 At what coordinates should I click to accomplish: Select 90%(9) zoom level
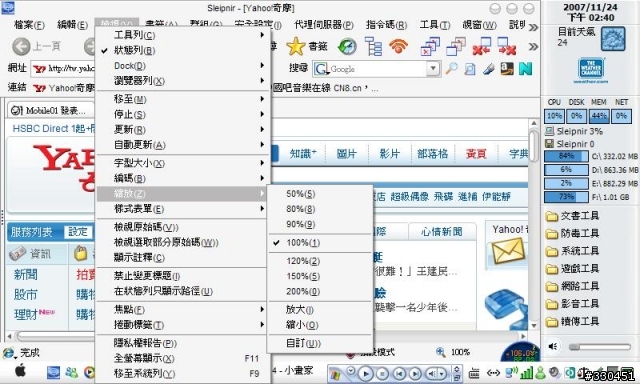(x=320, y=224)
